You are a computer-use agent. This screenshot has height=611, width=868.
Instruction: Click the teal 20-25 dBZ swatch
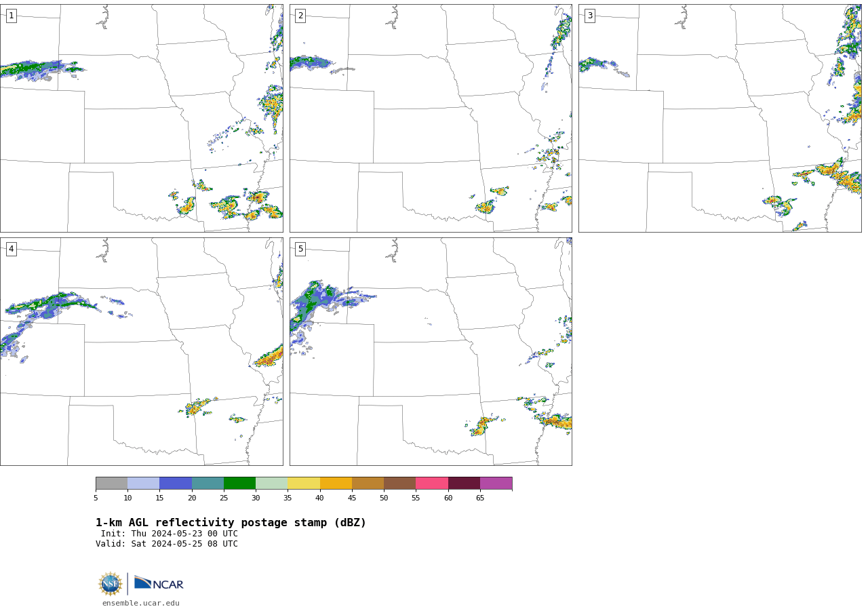coord(208,484)
